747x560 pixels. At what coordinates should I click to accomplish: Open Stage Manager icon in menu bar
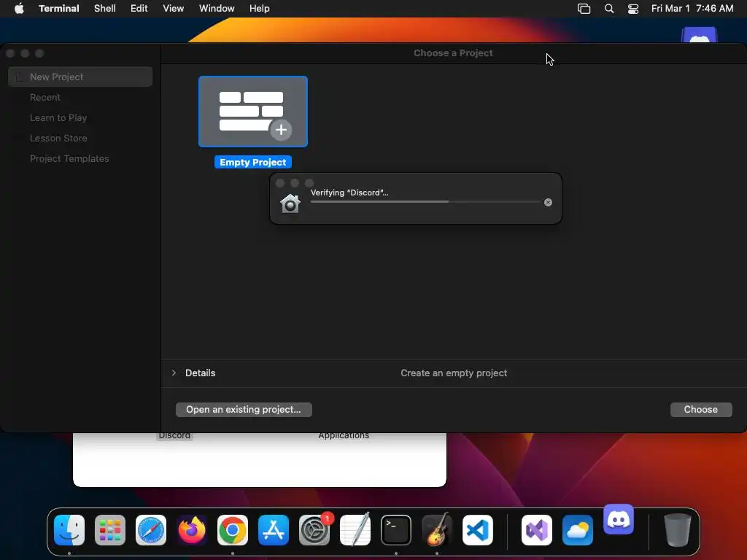click(x=584, y=9)
